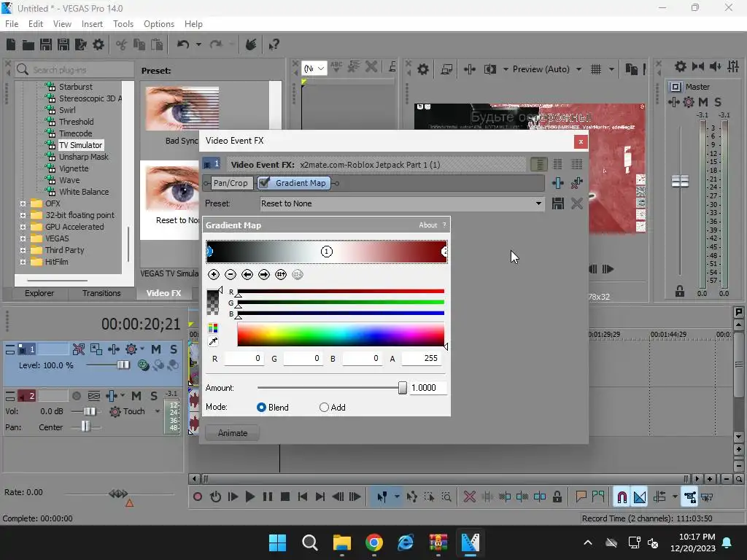Select the Add mode radio button

pyautogui.click(x=324, y=407)
